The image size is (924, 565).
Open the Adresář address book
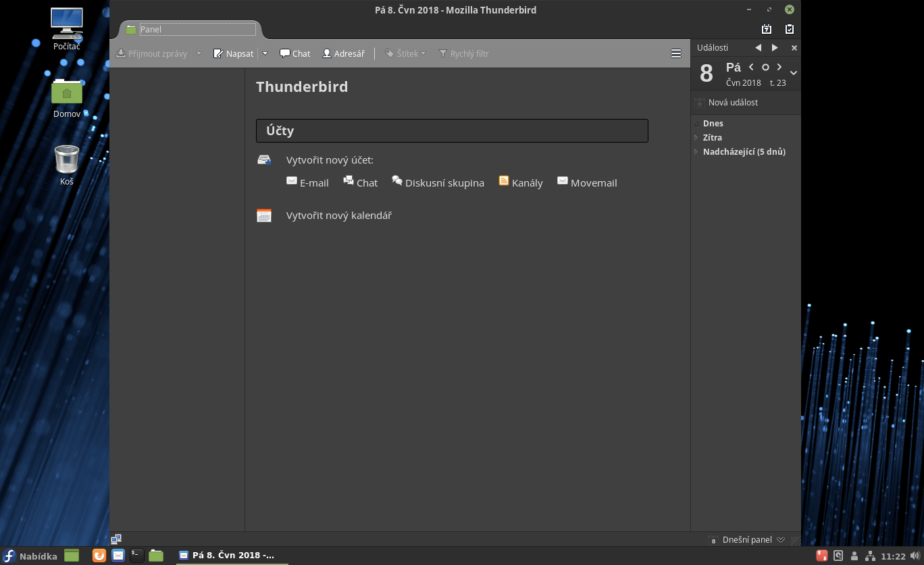pyautogui.click(x=343, y=53)
